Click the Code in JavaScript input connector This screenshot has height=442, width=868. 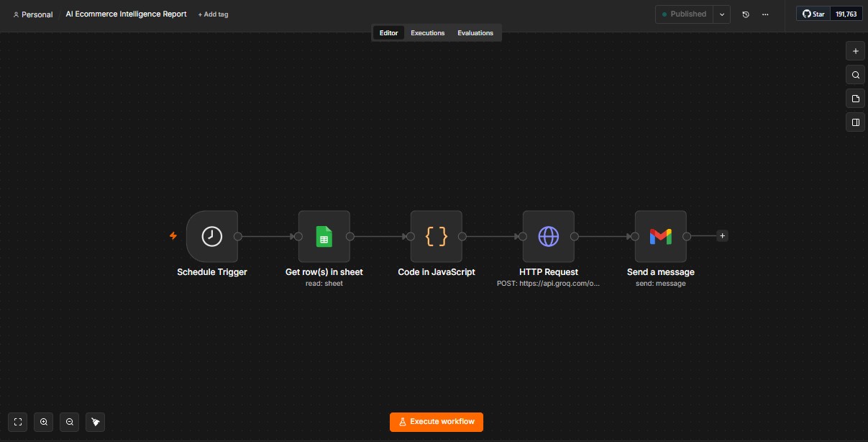pyautogui.click(x=411, y=236)
